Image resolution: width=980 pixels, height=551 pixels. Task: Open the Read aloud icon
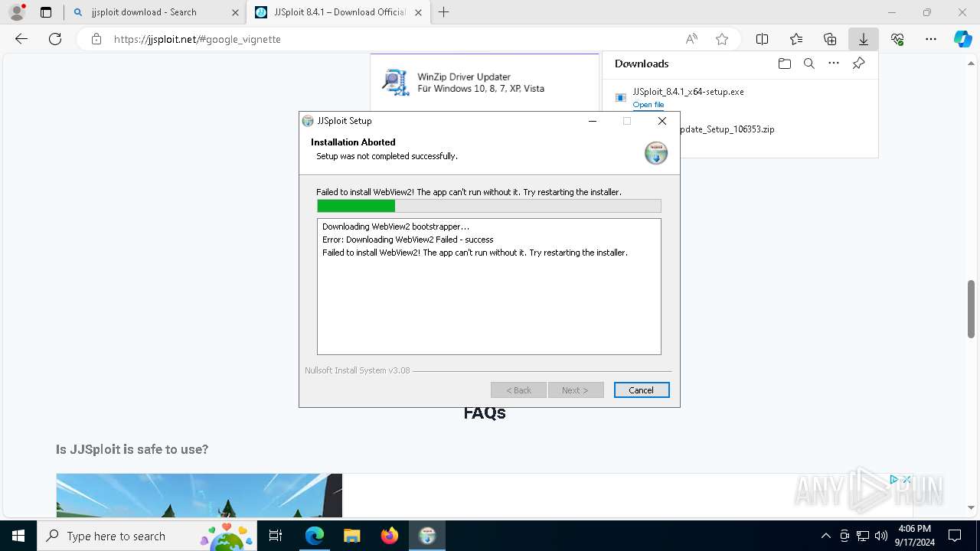(x=691, y=39)
